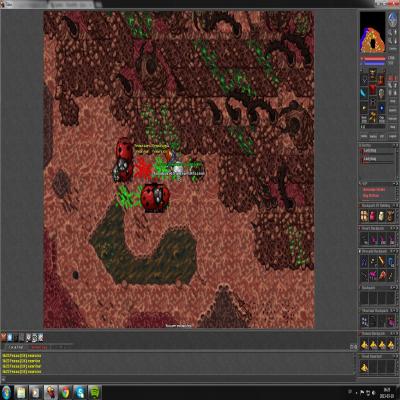Select the red armor equipment slot
400x400 pixels.
coord(373,89)
